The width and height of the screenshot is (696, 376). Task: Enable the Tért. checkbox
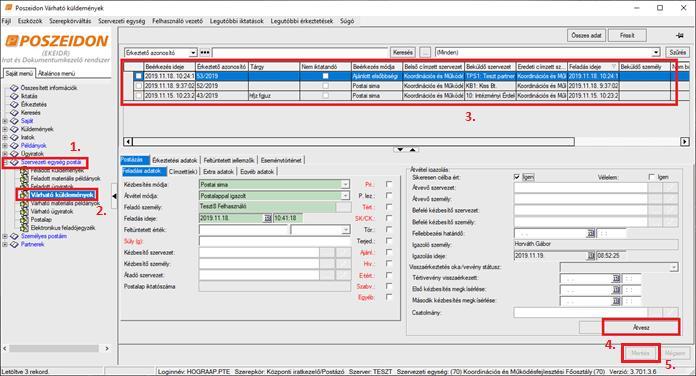pyautogui.click(x=389, y=207)
